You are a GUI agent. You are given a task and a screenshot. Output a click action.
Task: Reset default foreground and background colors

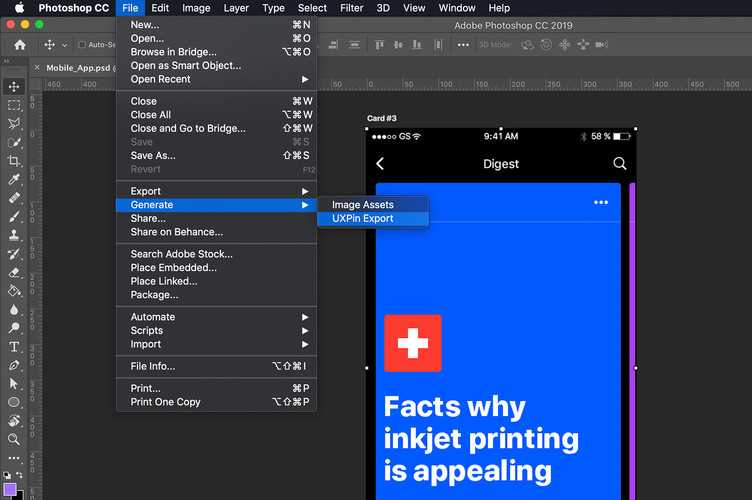pos(7,475)
